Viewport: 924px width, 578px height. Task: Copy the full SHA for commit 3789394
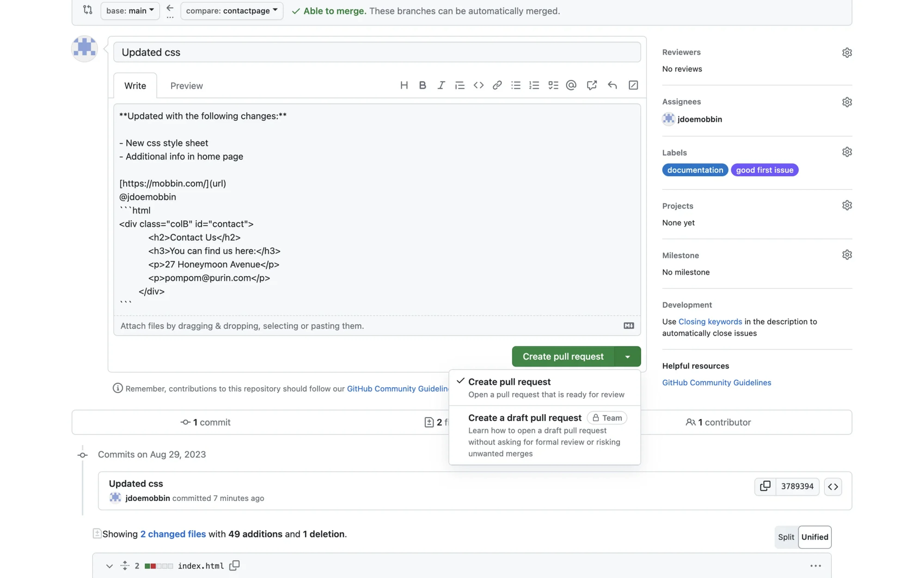point(765,486)
